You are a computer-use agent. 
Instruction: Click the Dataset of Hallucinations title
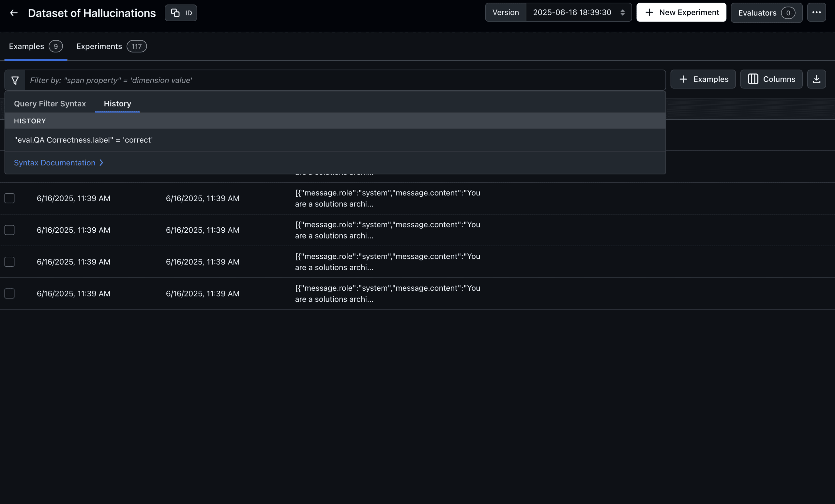[92, 13]
